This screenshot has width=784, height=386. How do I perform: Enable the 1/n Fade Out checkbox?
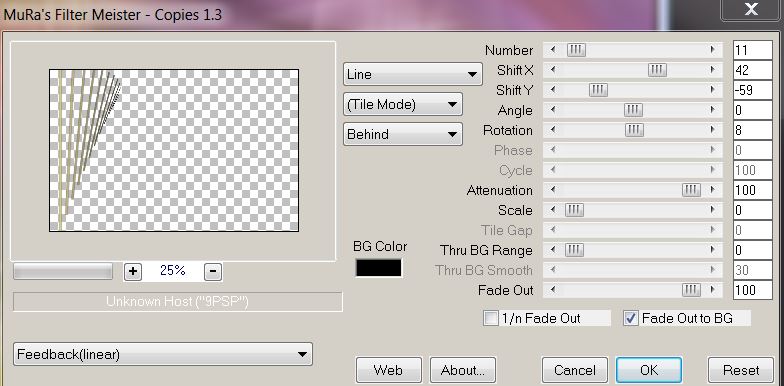[x=491, y=318]
